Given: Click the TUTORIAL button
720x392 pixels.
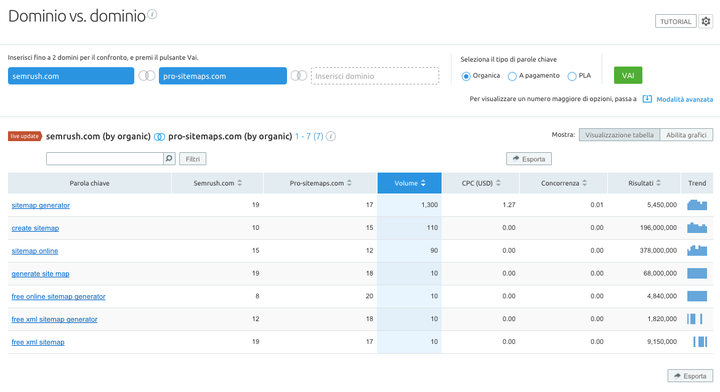Looking at the screenshot, I should [675, 22].
